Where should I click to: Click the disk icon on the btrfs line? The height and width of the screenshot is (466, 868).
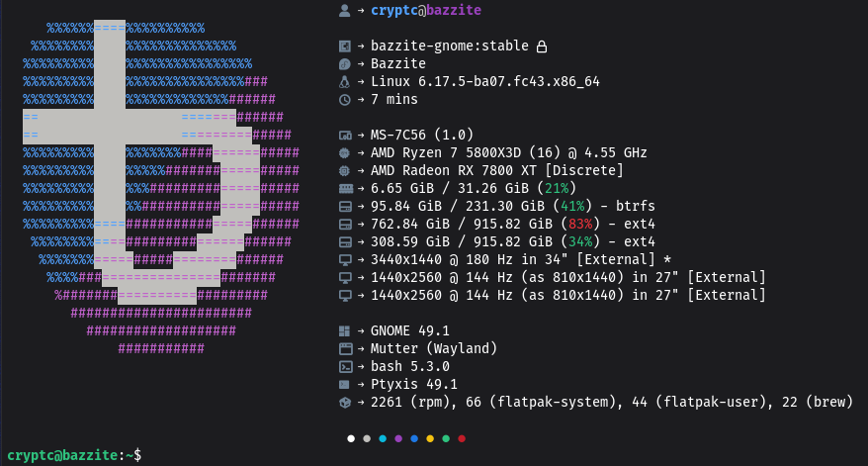[x=345, y=207]
